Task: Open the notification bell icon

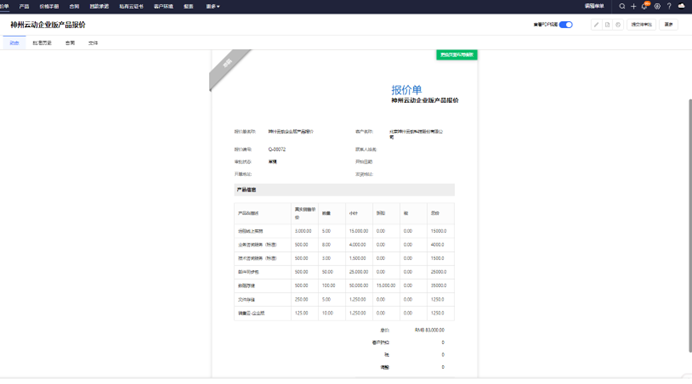Action: (645, 6)
